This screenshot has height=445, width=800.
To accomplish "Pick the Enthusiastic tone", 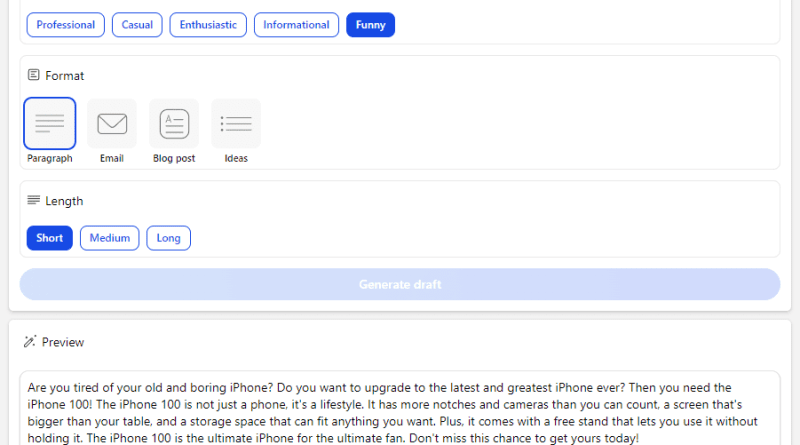I will click(x=208, y=25).
